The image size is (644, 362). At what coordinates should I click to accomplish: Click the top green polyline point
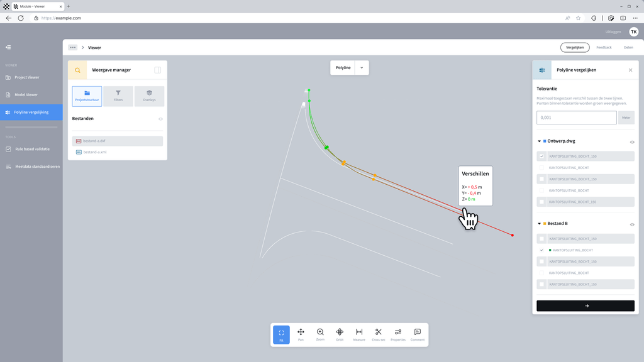click(x=309, y=90)
